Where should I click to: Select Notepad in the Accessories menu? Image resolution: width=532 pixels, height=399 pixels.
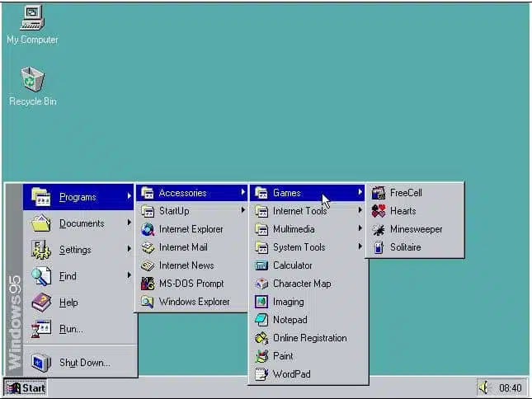point(290,320)
